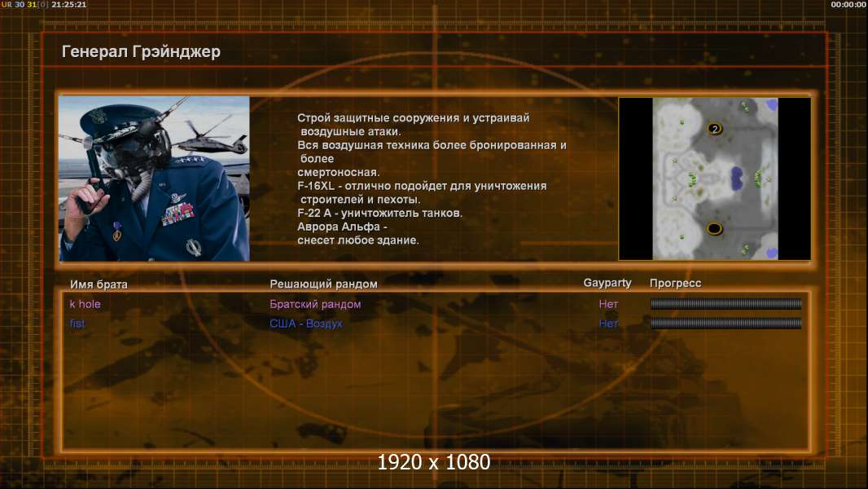Click the Генерал Грэйнджер title

click(x=141, y=51)
